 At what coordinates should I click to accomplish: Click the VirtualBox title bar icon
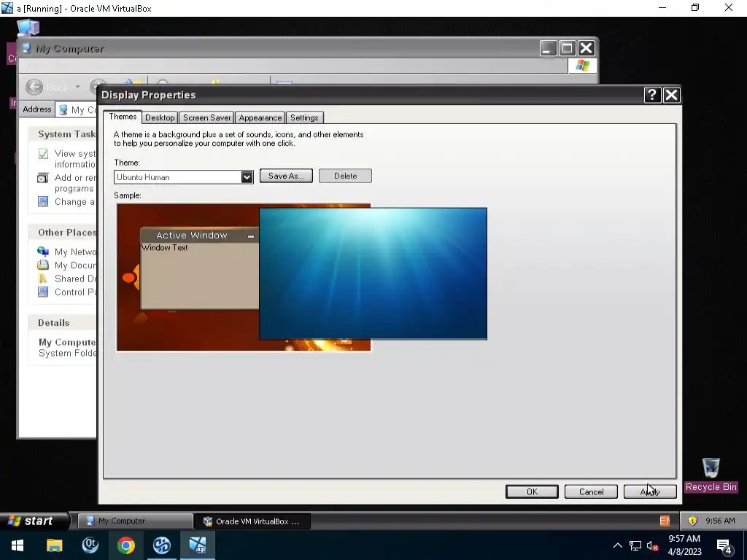coord(7,8)
